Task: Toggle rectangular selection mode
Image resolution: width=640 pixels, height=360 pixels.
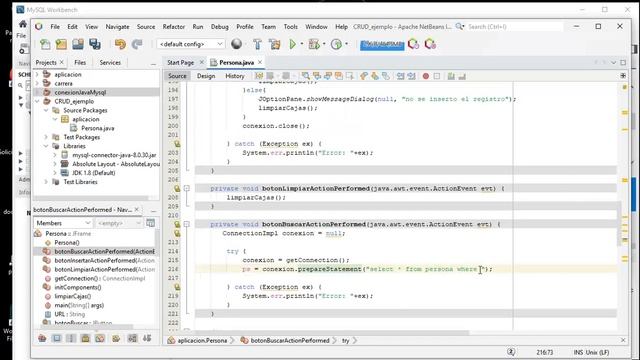Action: [350, 76]
